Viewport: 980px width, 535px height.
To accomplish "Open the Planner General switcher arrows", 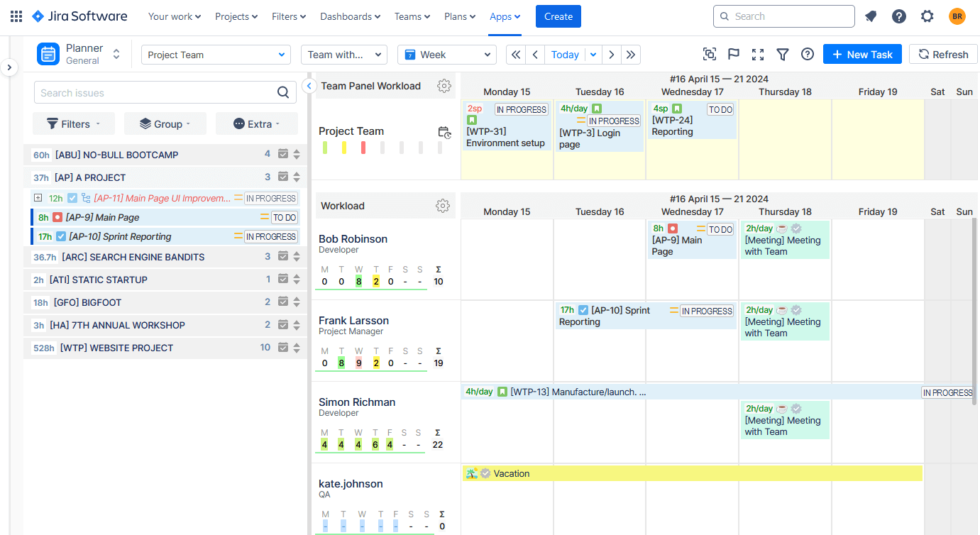I will [x=116, y=54].
